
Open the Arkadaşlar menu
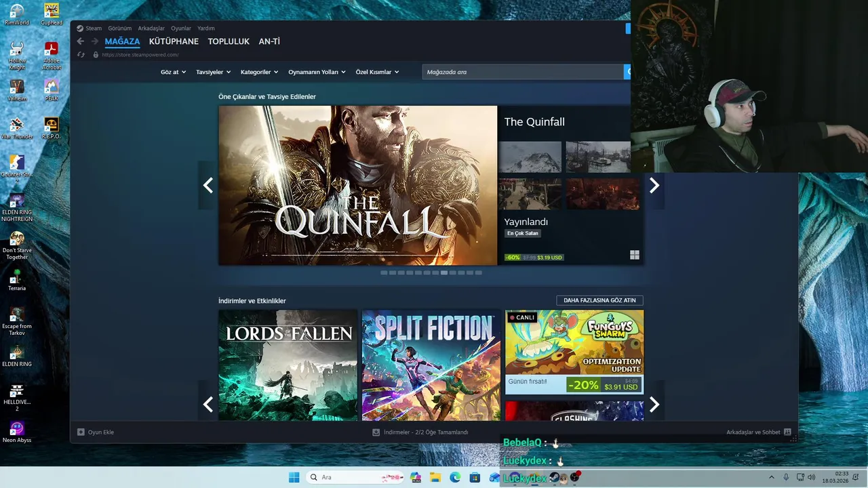pyautogui.click(x=151, y=28)
